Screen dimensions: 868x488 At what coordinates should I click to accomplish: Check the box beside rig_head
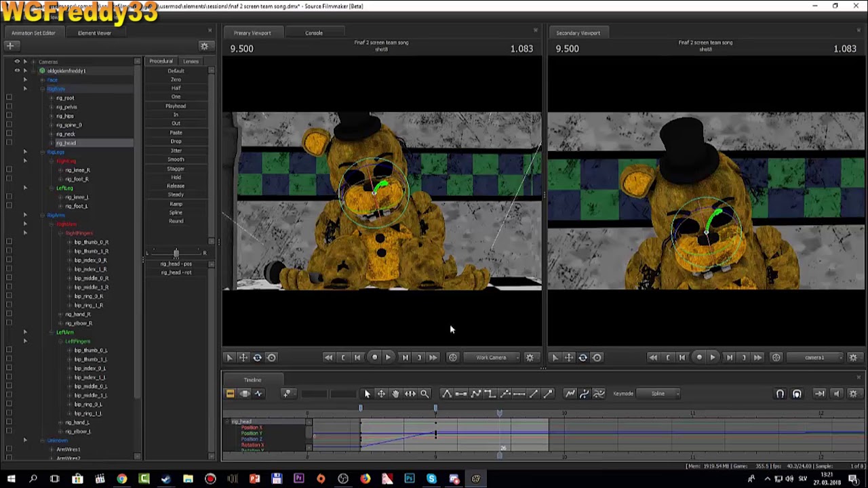tap(9, 142)
